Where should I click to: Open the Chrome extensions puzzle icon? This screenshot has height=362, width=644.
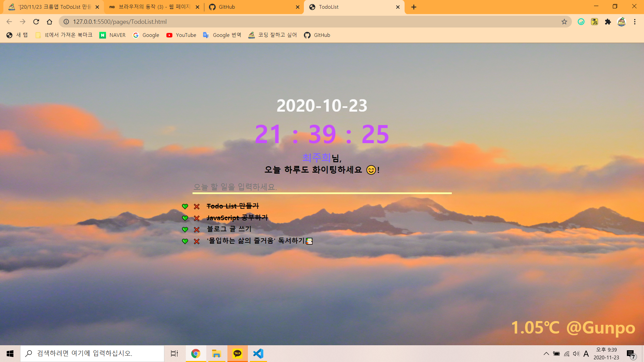click(x=608, y=22)
